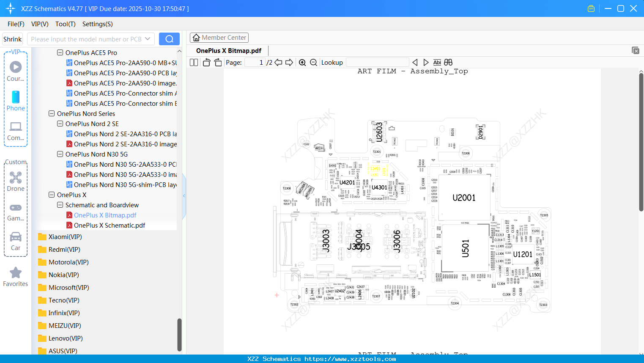Open the model number dropdown arrow

pos(148,39)
